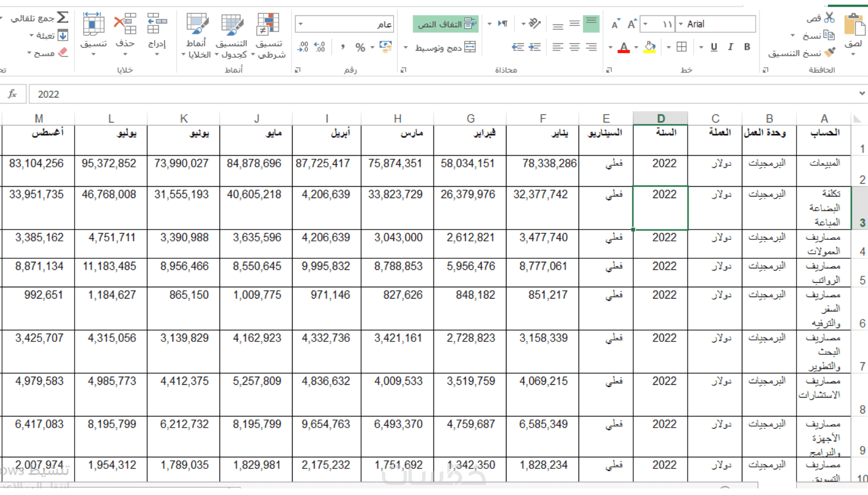Click the Clear (مسح) eraser icon

click(x=63, y=53)
